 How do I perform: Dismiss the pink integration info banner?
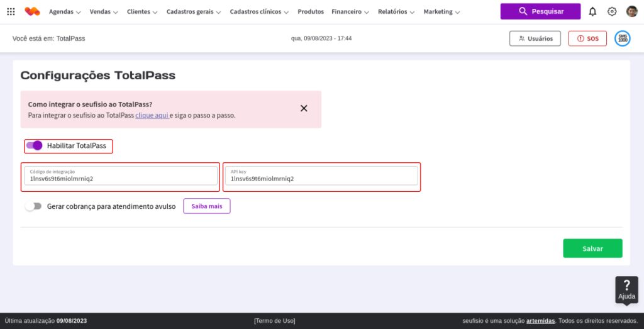304,108
